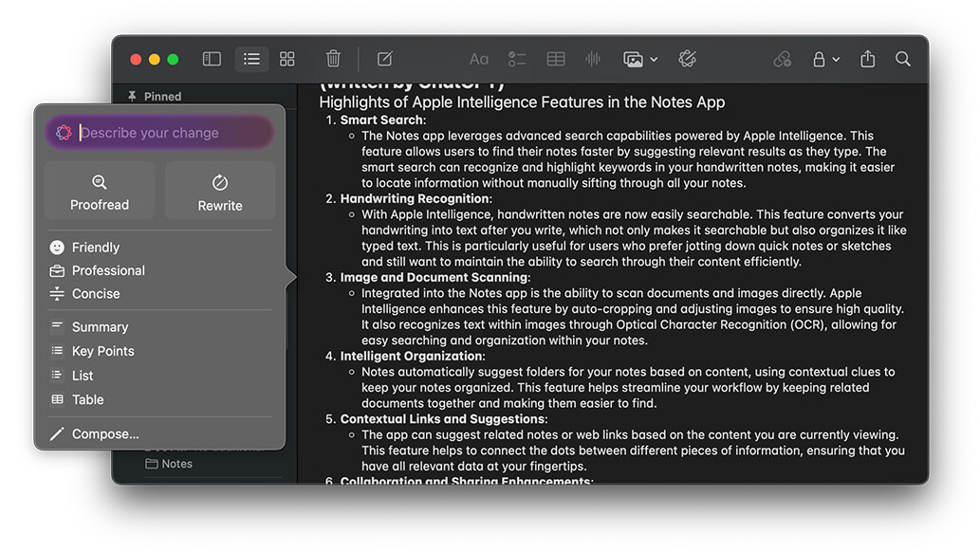
Task: Click the Proofread button
Action: 100,191
